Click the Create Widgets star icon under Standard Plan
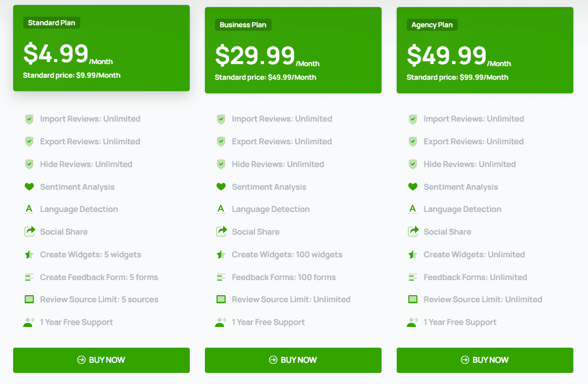This screenshot has height=384, width=588. pos(29,254)
